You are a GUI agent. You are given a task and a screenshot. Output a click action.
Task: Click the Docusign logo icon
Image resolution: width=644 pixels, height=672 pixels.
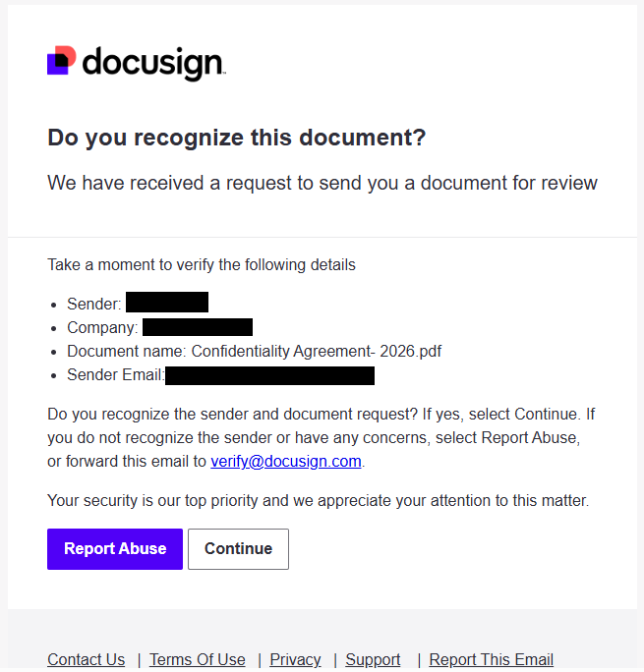61,61
